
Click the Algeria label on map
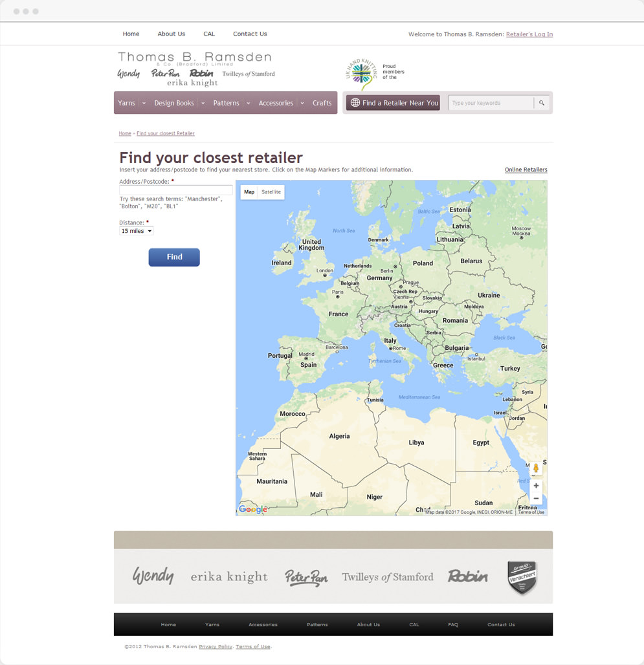339,437
